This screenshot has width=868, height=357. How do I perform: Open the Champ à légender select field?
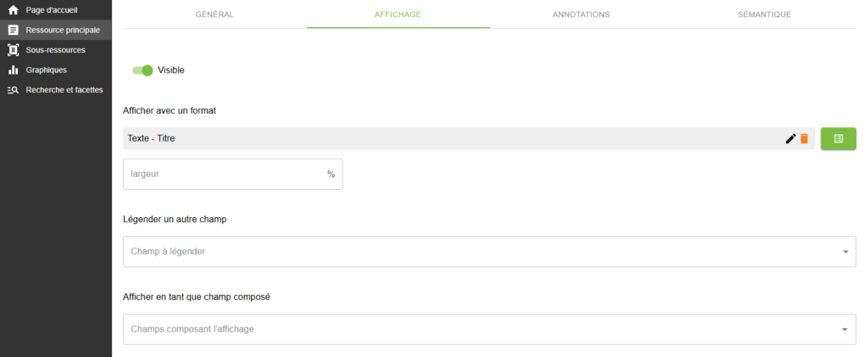tap(489, 252)
